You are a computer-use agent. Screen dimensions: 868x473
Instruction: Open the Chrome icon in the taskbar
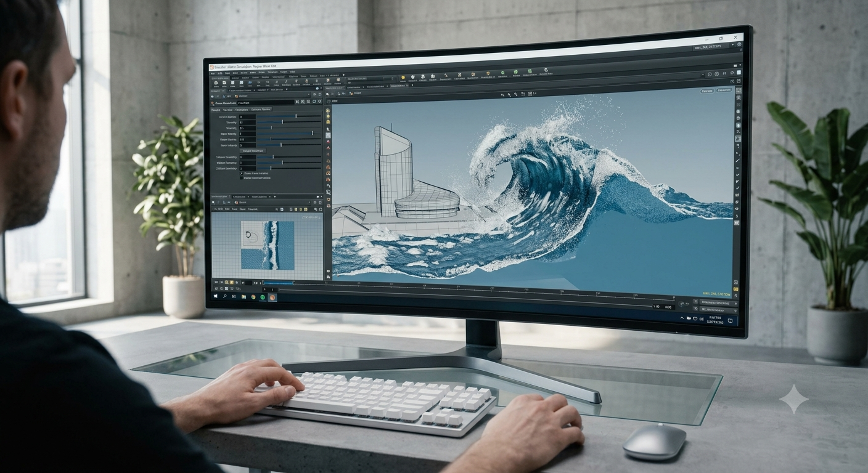click(253, 297)
